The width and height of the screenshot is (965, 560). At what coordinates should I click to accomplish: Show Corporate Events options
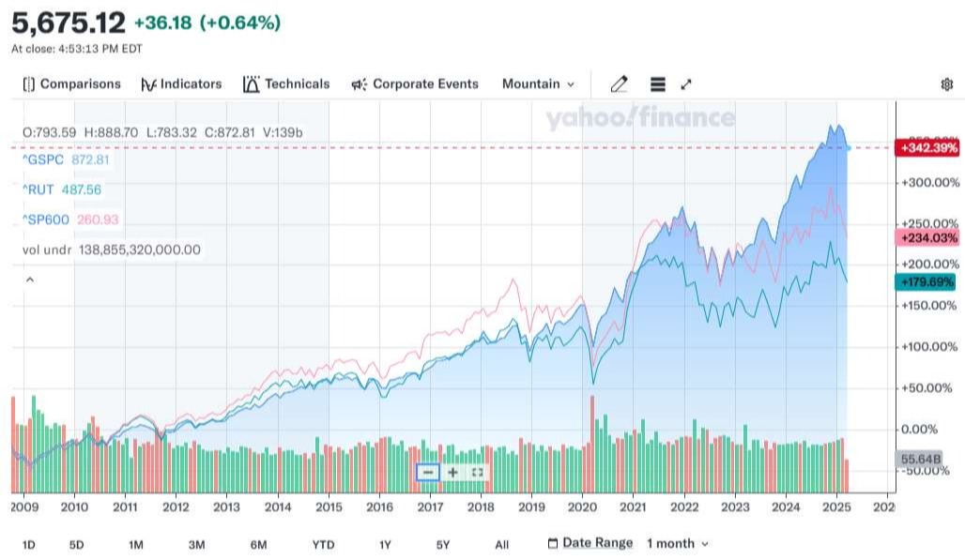click(x=415, y=84)
